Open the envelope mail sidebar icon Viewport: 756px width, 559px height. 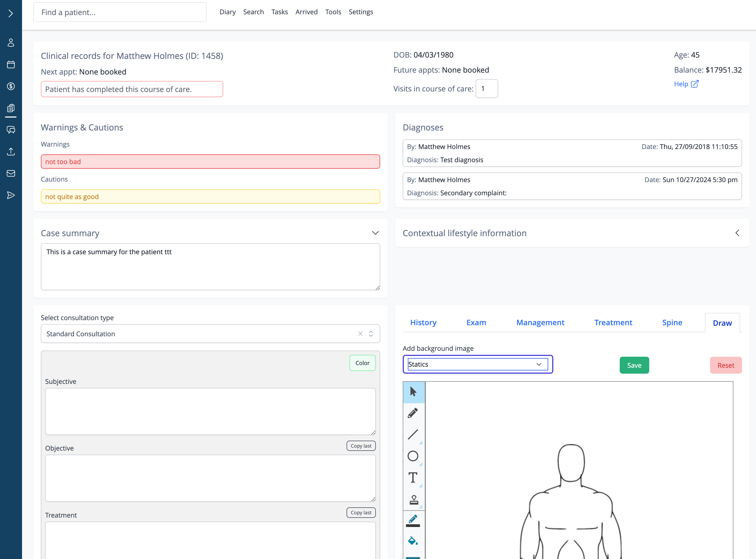(x=11, y=173)
